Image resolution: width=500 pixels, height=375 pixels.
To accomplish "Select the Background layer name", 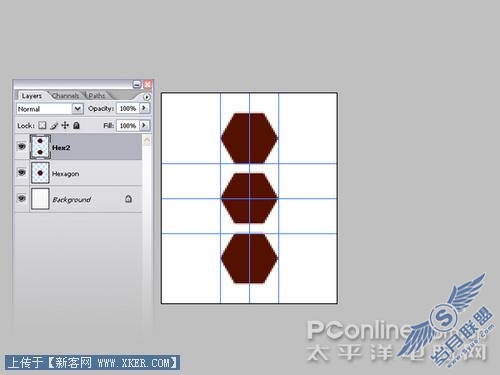I will pyautogui.click(x=71, y=200).
